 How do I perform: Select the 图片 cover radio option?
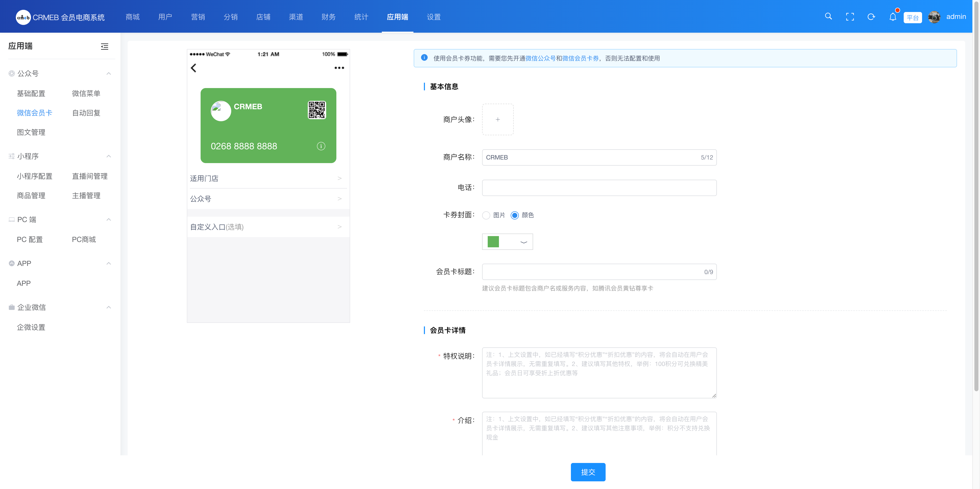click(486, 215)
